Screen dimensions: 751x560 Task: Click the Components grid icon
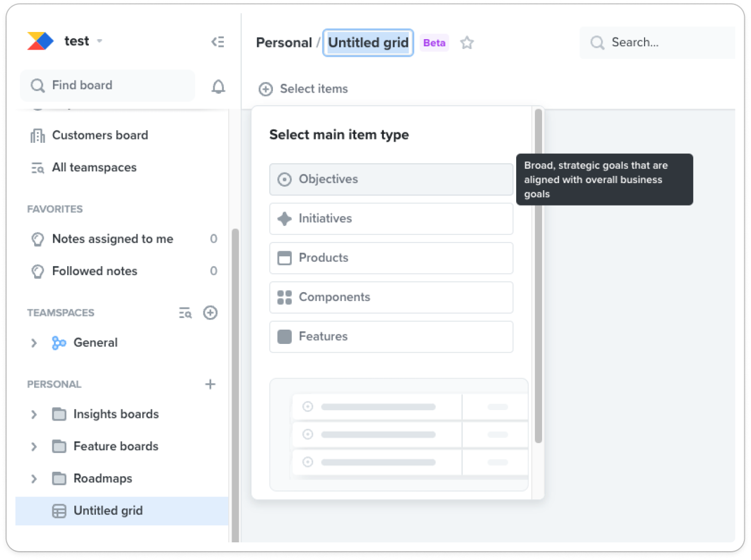(285, 297)
